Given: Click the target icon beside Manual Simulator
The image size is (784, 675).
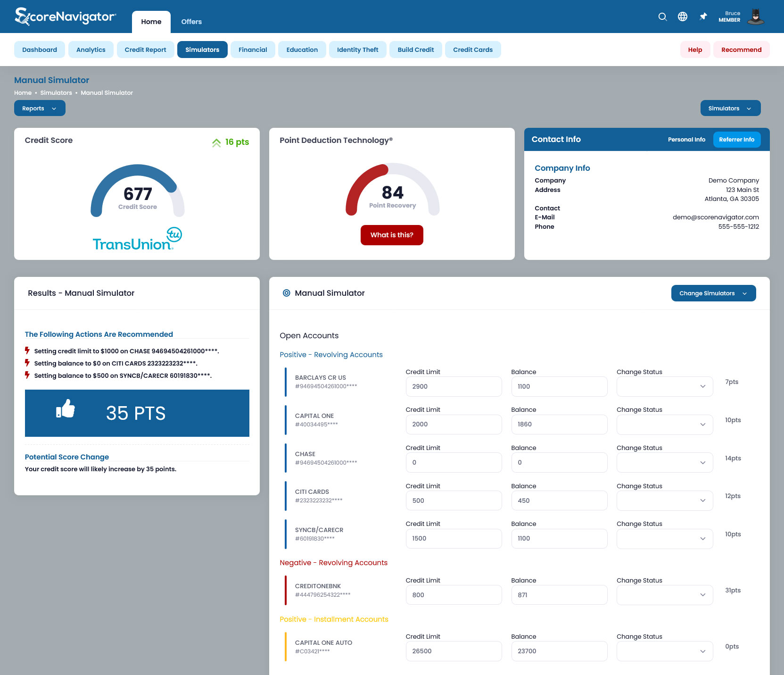Looking at the screenshot, I should [286, 293].
